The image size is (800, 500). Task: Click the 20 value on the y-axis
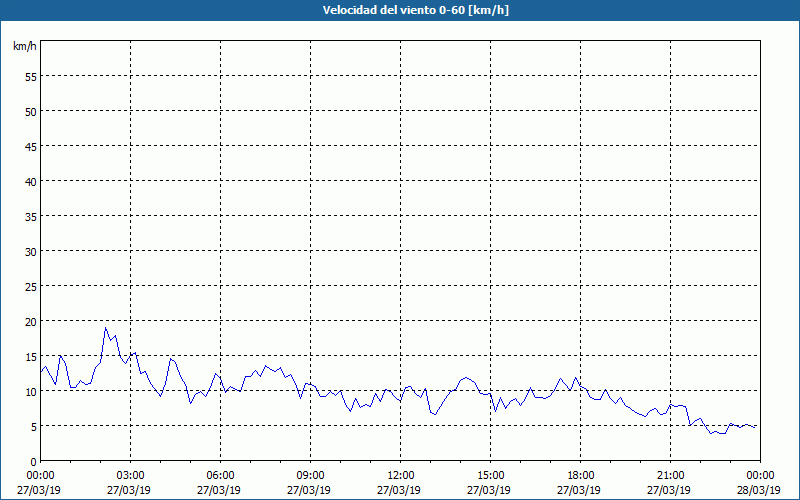(31, 322)
